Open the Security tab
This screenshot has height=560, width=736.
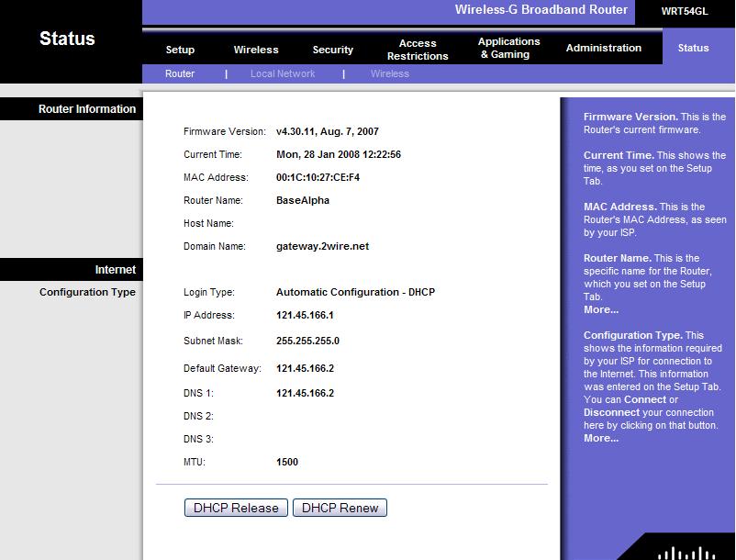(333, 50)
